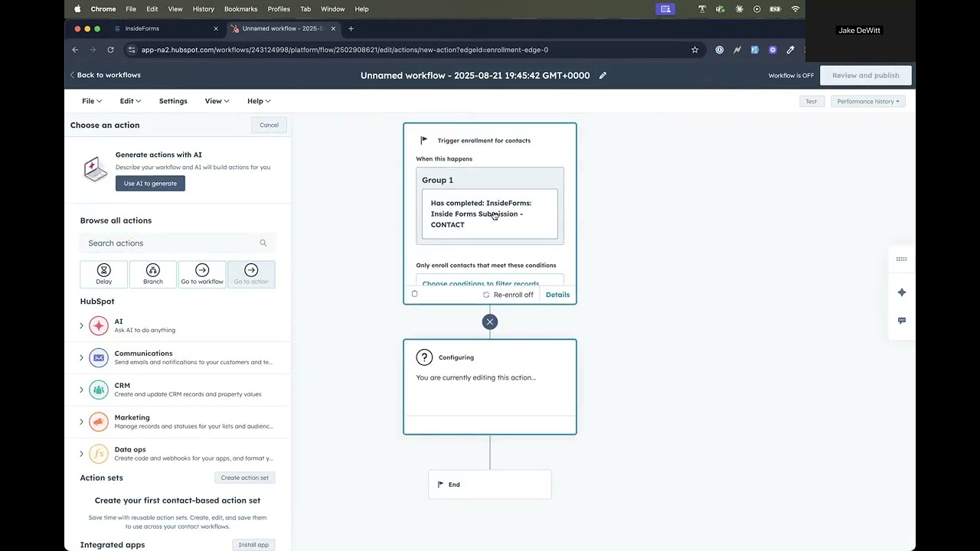Bookmark page with the star icon
This screenshot has width=980, height=551.
[695, 50]
